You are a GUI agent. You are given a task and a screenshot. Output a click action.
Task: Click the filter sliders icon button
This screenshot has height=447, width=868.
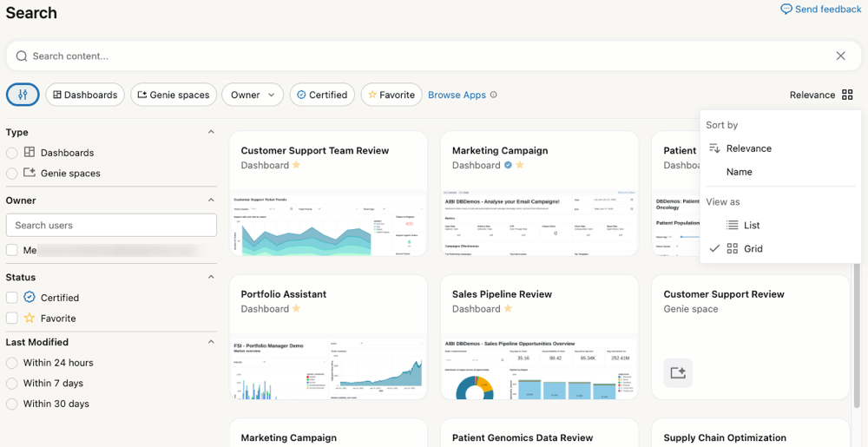pyautogui.click(x=23, y=95)
